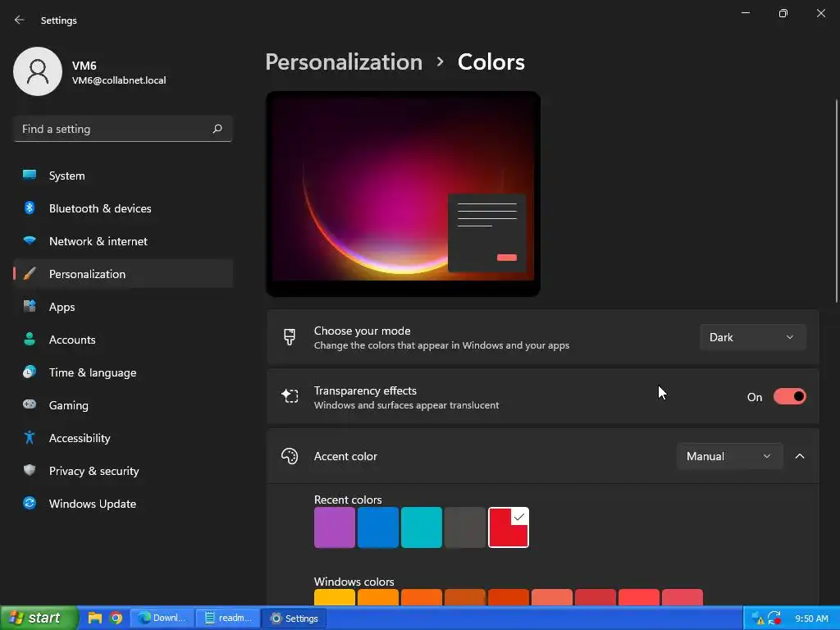Click the Privacy shield icon
The width and height of the screenshot is (840, 630).
click(30, 470)
